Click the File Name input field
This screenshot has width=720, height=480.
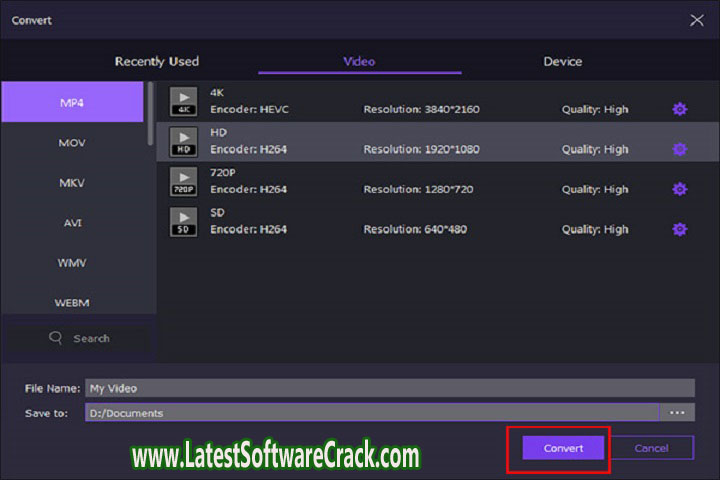[389, 388]
